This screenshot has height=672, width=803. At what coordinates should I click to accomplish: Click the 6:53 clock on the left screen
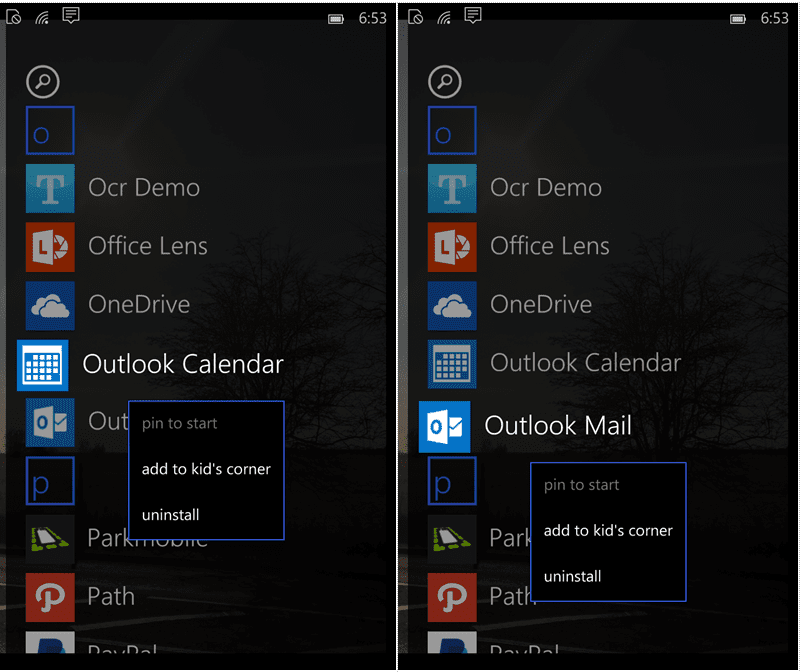point(372,18)
